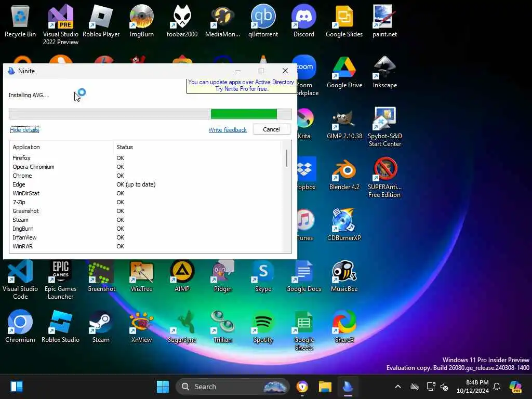This screenshot has height=399, width=532.
Task: Select the AIMP desktop icon
Action: pos(182,276)
